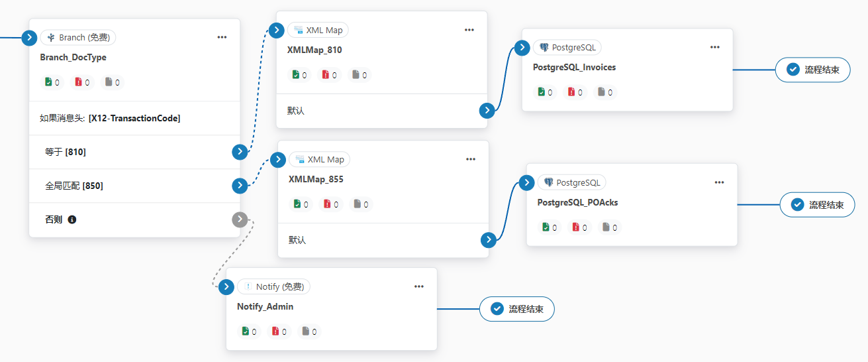Open the three-dot menu on XMLMap_810
The height and width of the screenshot is (362, 868).
469,30
